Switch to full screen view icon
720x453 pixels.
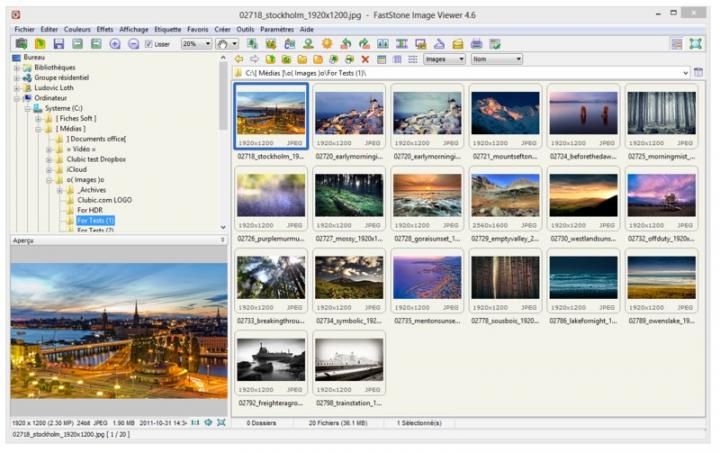click(695, 44)
